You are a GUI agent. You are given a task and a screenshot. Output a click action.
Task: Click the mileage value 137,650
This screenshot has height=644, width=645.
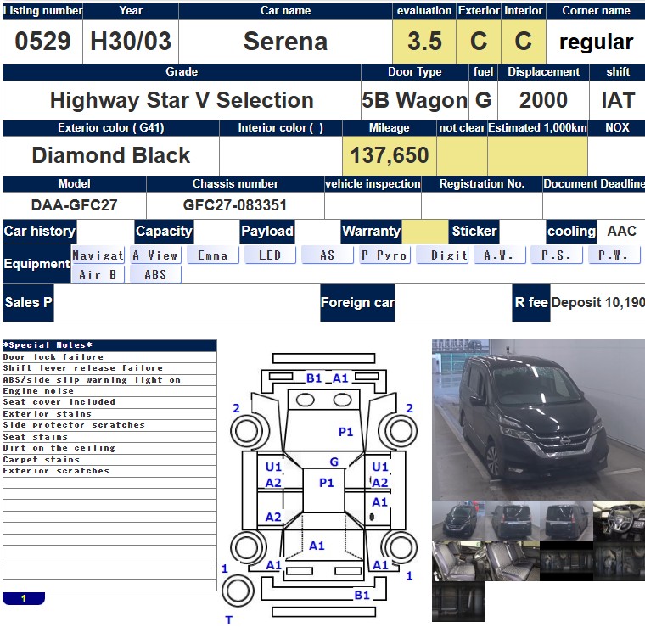click(x=390, y=155)
